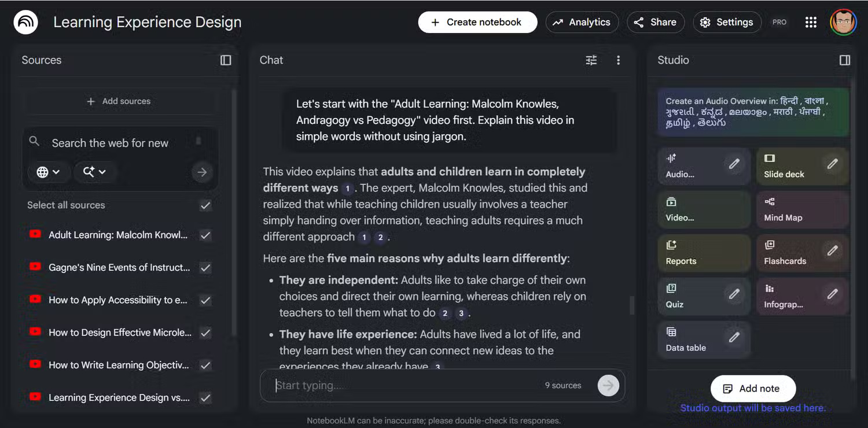868x428 pixels.
Task: Open Settings menu in top bar
Action: coord(727,22)
